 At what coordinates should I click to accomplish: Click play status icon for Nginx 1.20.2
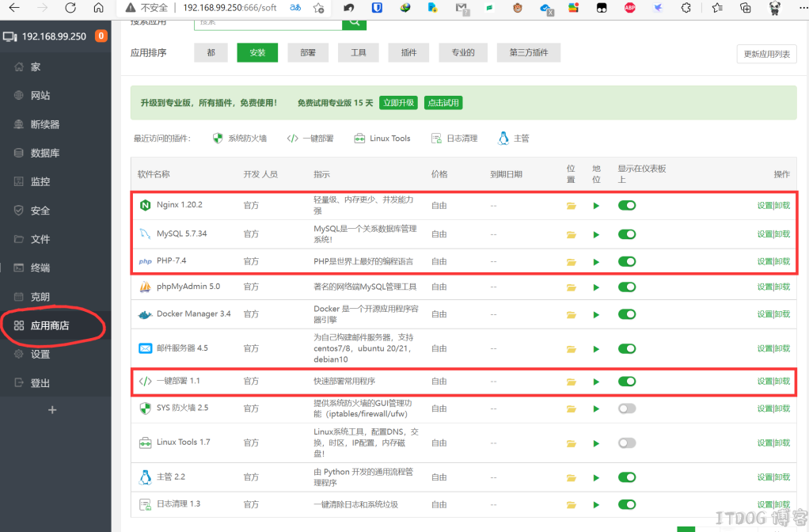point(596,206)
